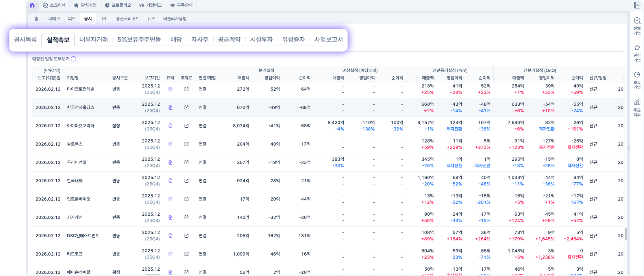The height and width of the screenshot is (276, 644).
Task: Open IR external link icon for 아이마켓코리아
Action: 186,126
